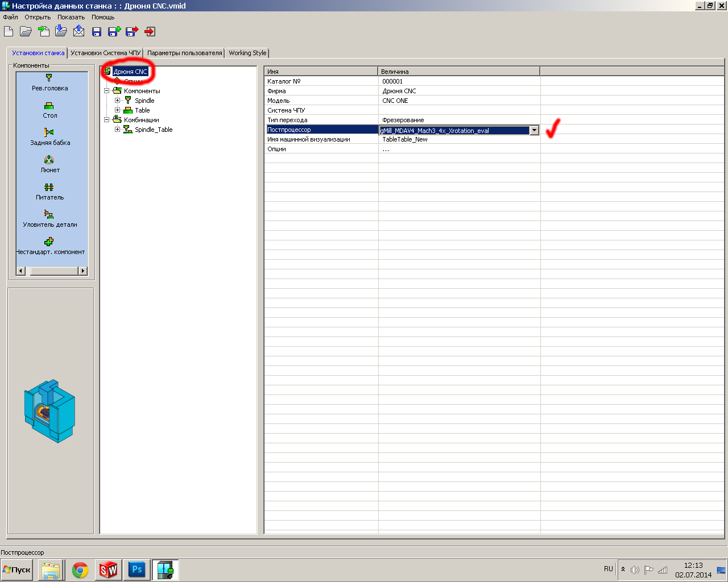Save with the plain floppy disk icon

(97, 32)
